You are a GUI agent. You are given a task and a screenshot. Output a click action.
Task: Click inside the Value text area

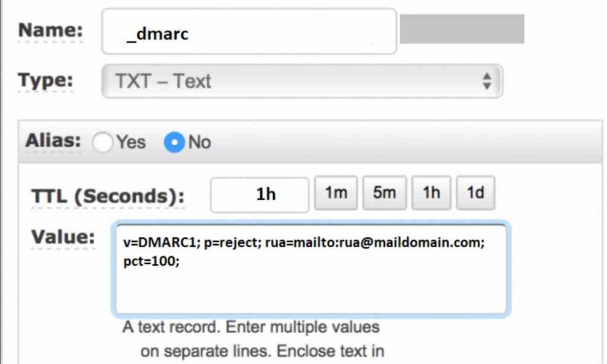(311, 290)
